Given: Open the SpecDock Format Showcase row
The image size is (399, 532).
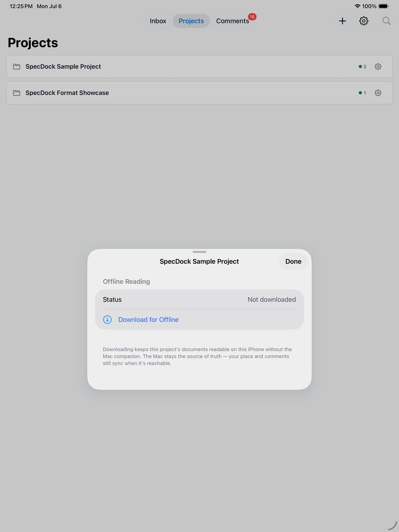Looking at the screenshot, I should click(x=199, y=93).
